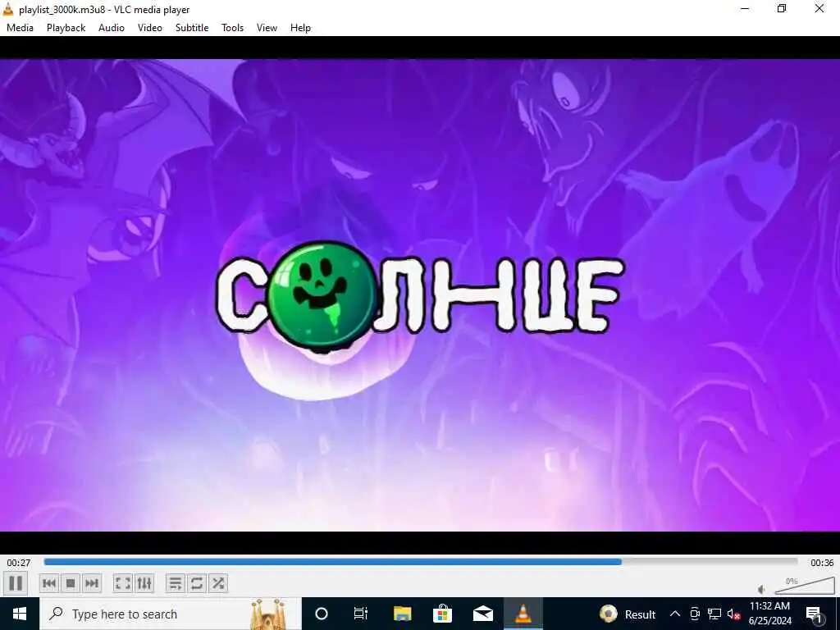The height and width of the screenshot is (630, 840).
Task: Close the VLC media player window
Action: click(819, 9)
